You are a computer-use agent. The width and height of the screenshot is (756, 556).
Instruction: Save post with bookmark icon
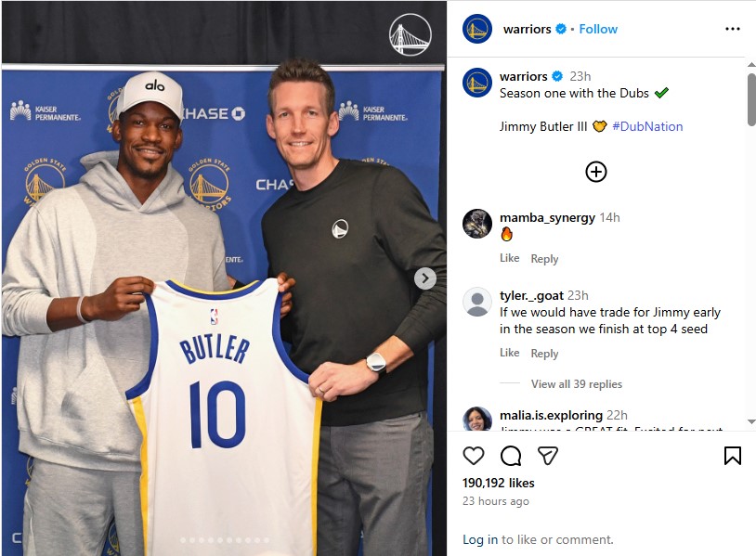tap(732, 456)
